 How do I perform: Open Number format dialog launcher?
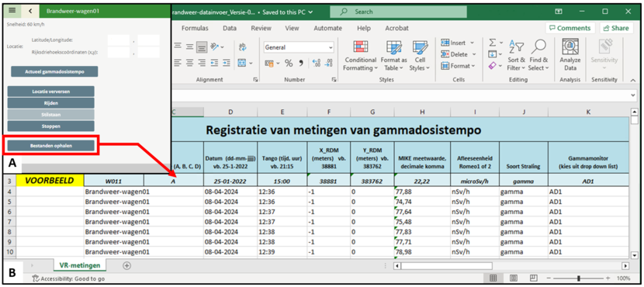(334, 80)
